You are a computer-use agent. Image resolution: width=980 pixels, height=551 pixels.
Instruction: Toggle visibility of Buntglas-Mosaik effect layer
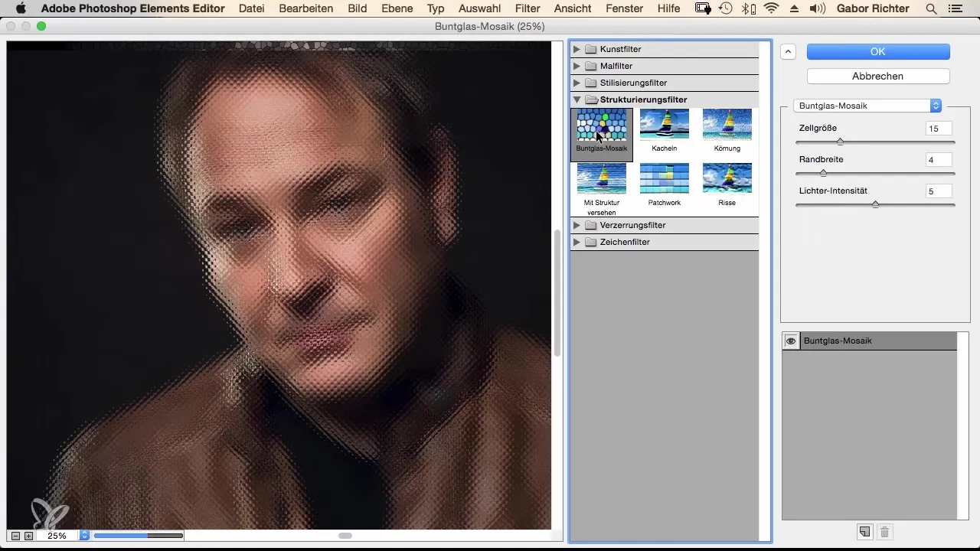point(792,341)
